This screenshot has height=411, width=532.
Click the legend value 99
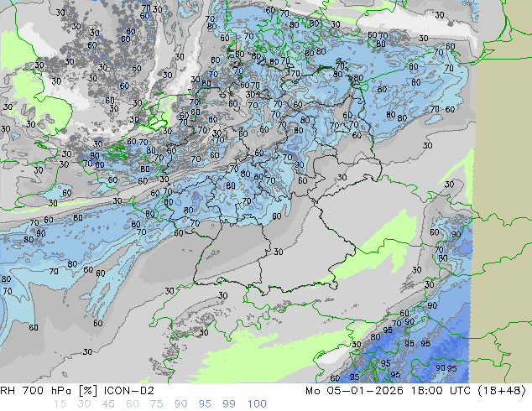pyautogui.click(x=229, y=404)
